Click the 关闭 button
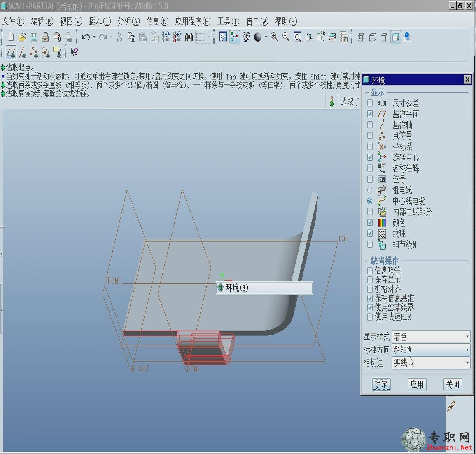 (453, 384)
